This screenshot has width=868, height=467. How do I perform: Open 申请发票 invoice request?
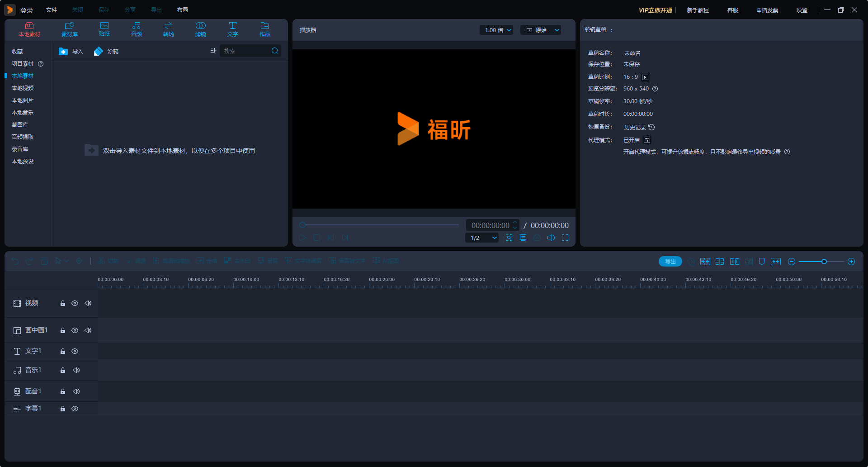click(x=767, y=10)
